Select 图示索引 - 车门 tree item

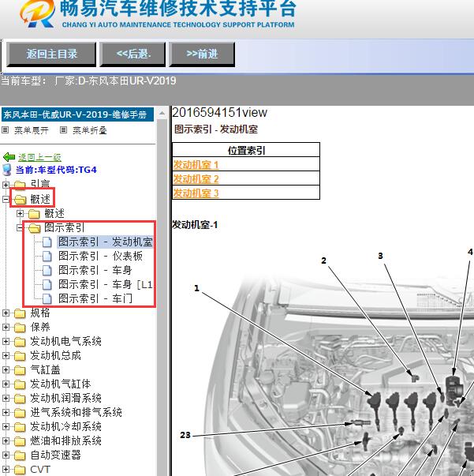click(95, 298)
